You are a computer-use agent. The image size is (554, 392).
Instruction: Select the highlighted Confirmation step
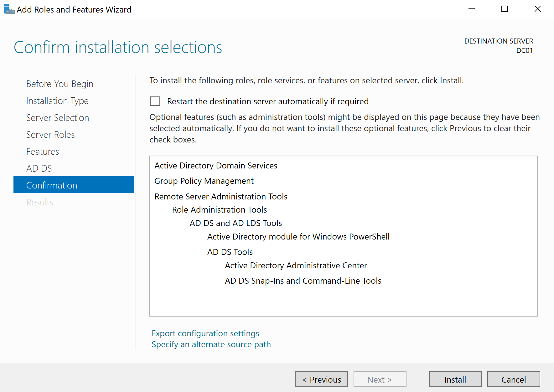coord(52,185)
